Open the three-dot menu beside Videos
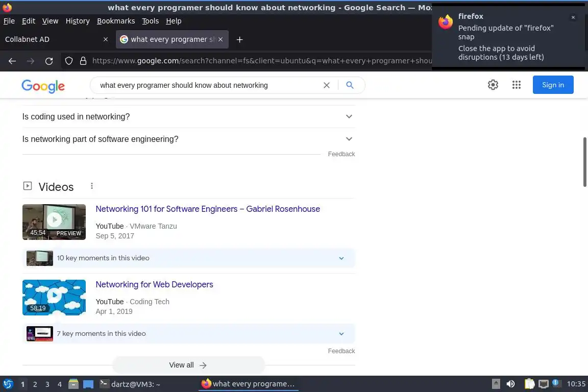This screenshot has height=392, width=588. click(91, 186)
